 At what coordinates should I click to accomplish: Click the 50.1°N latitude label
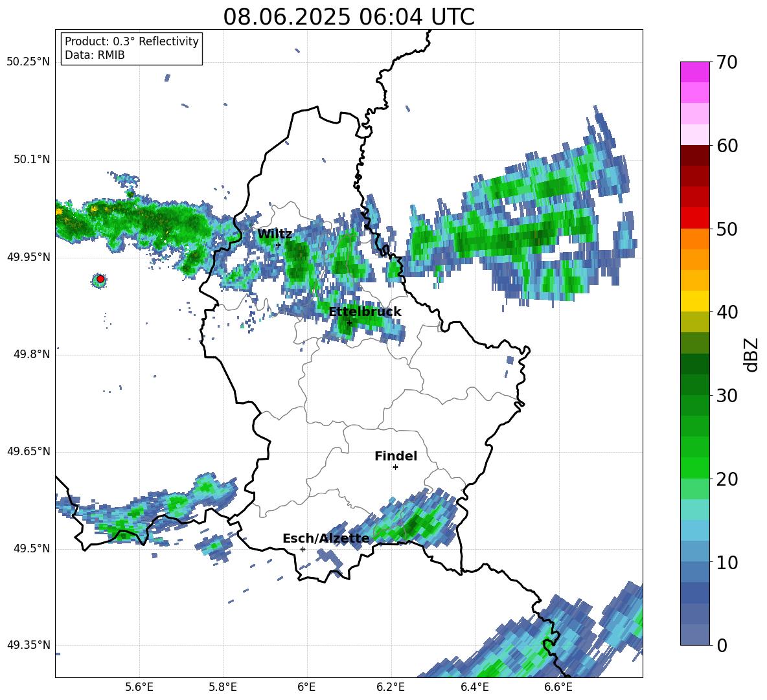32,160
